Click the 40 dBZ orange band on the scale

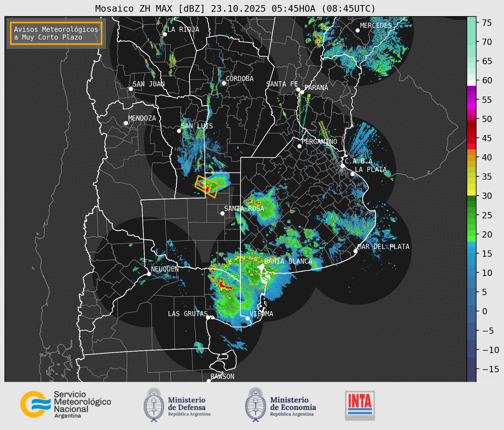[471, 158]
